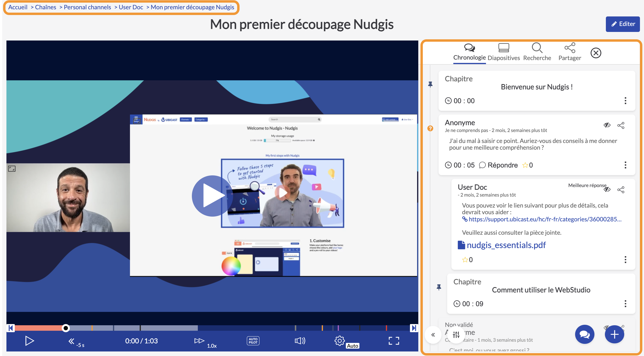Click the play icon in control bar
The image size is (644, 356).
coord(30,341)
